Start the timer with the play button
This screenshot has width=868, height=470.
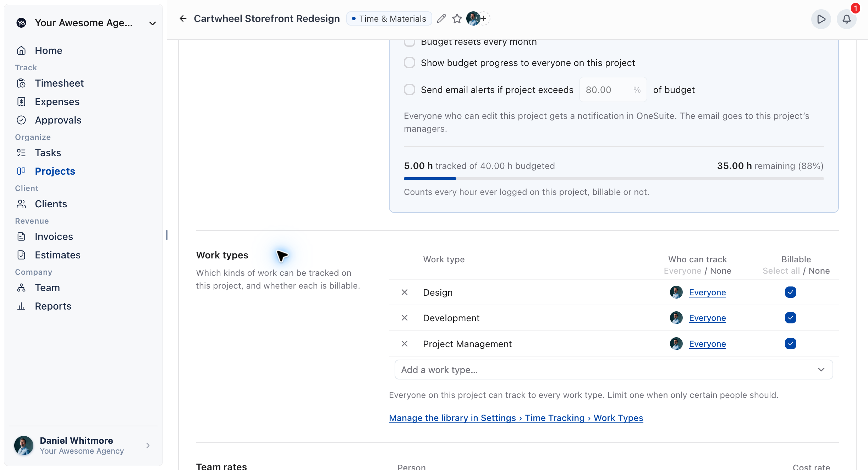[821, 19]
